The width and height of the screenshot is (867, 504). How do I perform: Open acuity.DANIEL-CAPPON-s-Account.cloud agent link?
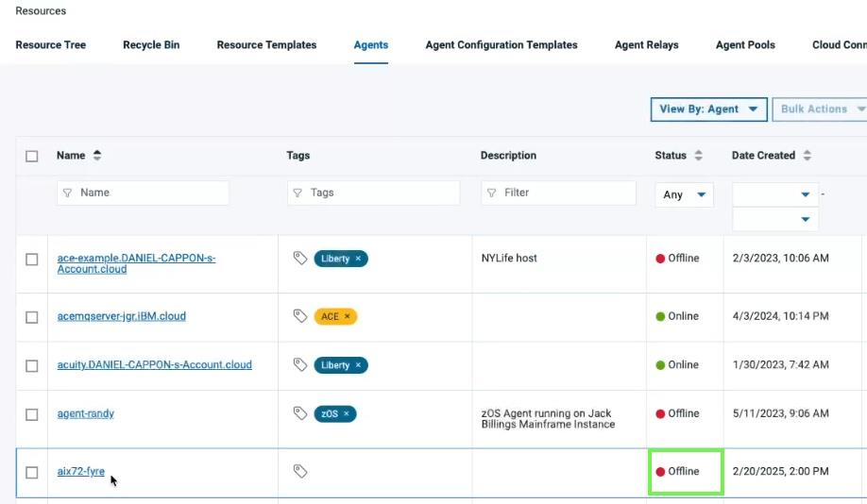[x=154, y=365]
